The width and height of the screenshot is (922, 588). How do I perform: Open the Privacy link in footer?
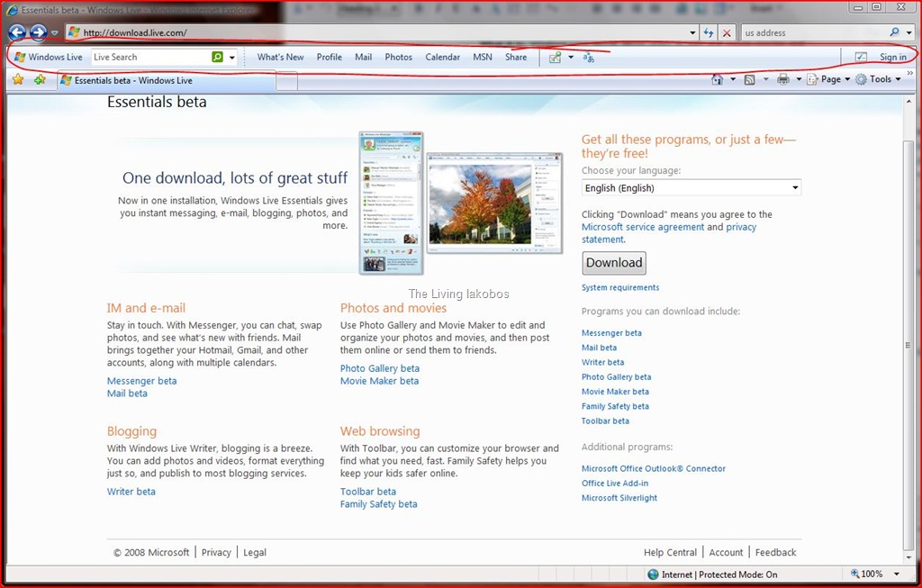(216, 552)
